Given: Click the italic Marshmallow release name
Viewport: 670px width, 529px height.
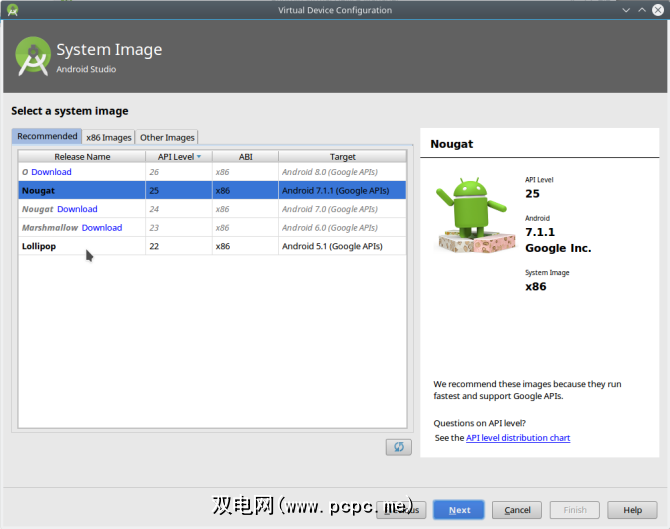Looking at the screenshot, I should coord(50,228).
